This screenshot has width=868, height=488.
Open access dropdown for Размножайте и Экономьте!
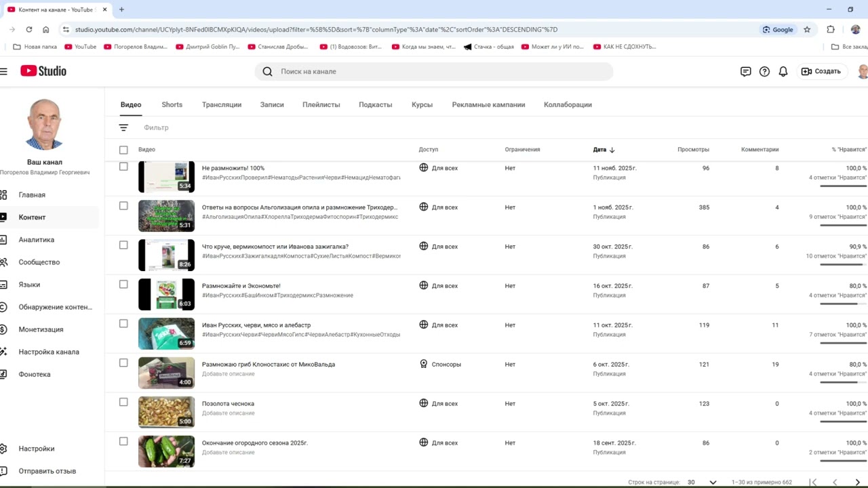439,285
